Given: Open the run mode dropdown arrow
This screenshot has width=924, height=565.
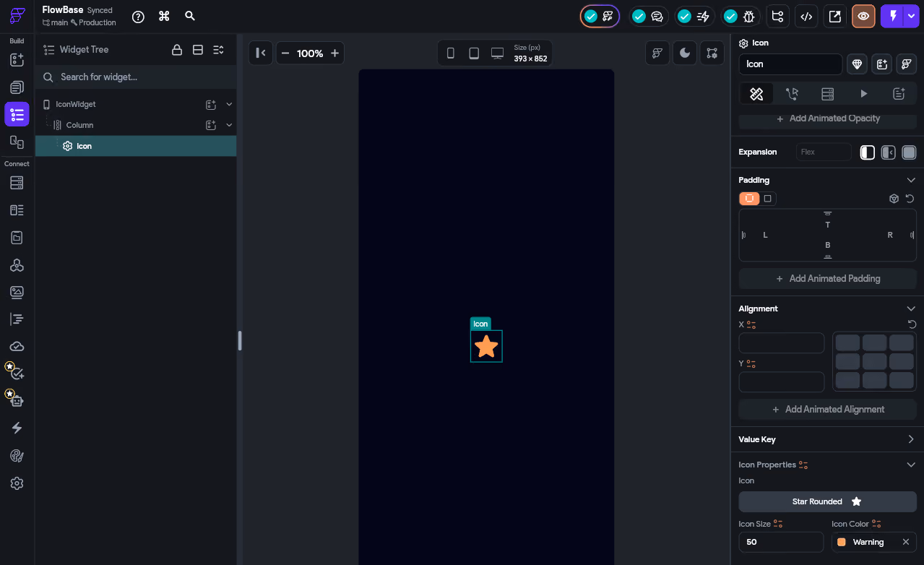Looking at the screenshot, I should click(912, 16).
